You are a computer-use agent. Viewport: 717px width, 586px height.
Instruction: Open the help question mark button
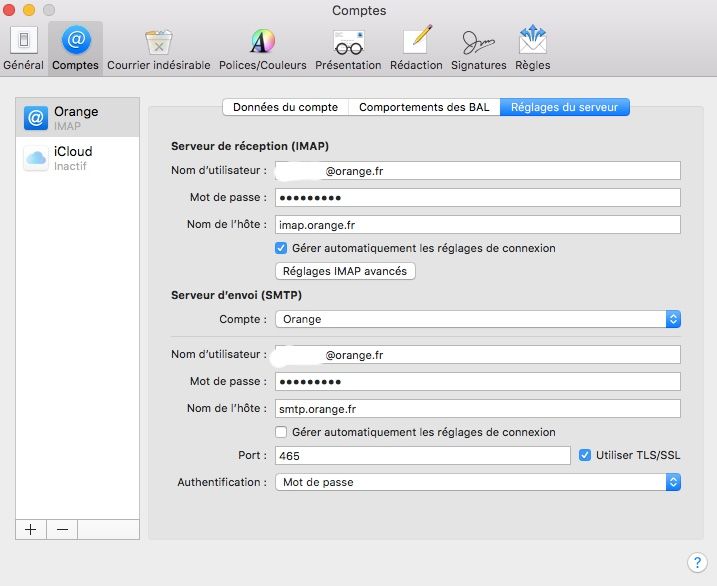697,562
